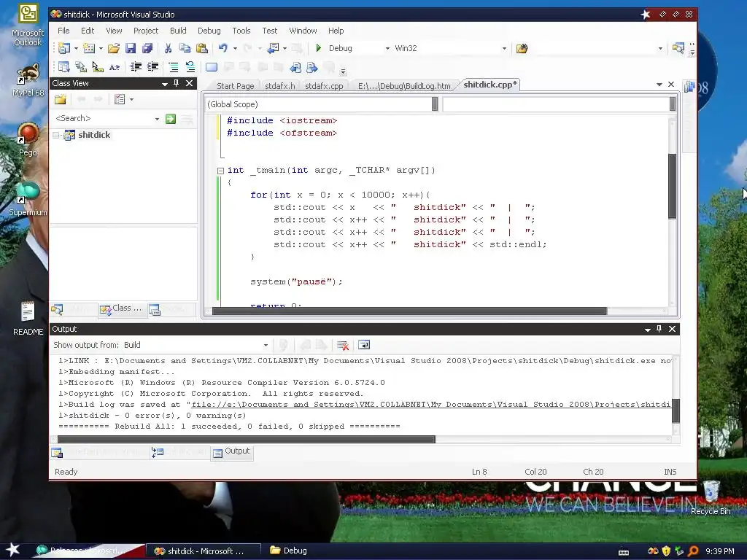Open the Solution Configurations Debug dropdown
This screenshot has height=560, width=747.
pyautogui.click(x=387, y=48)
